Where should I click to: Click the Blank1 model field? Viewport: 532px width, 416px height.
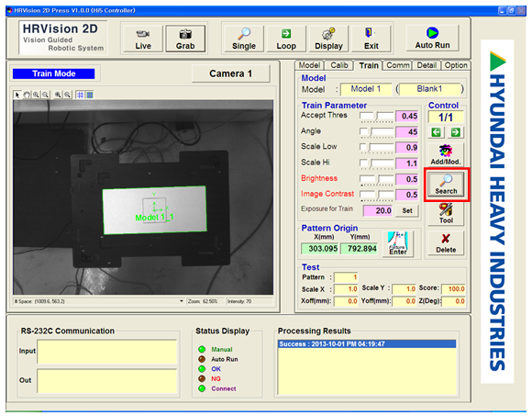click(x=429, y=89)
